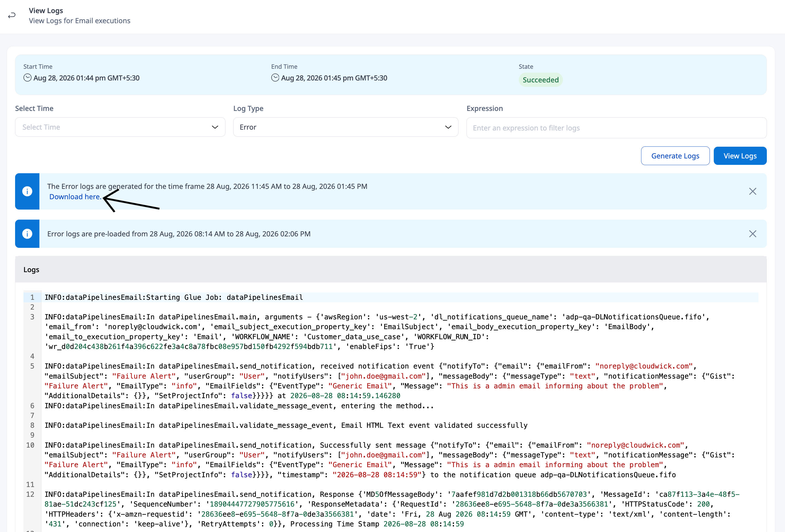The image size is (785, 532).
Task: Click line number 3 in the log gutter
Action: [32, 317]
